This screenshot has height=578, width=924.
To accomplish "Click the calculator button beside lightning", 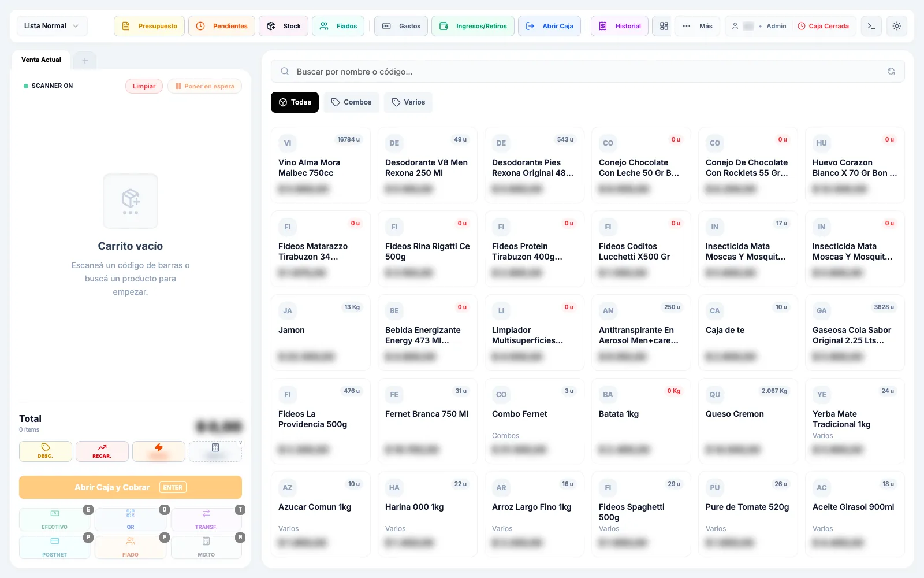I will (215, 451).
